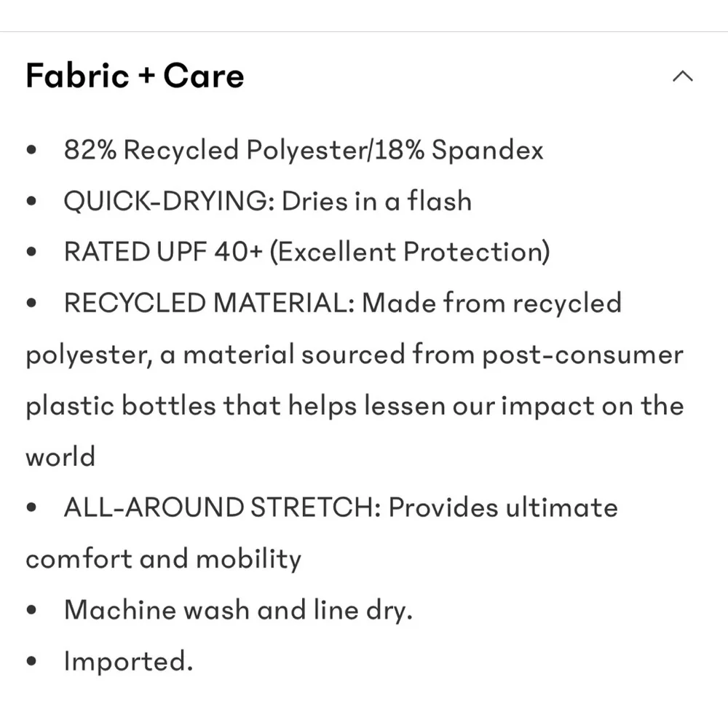
Task: Click the ALL-AROUND STRETCH bullet text
Action: click(341, 507)
